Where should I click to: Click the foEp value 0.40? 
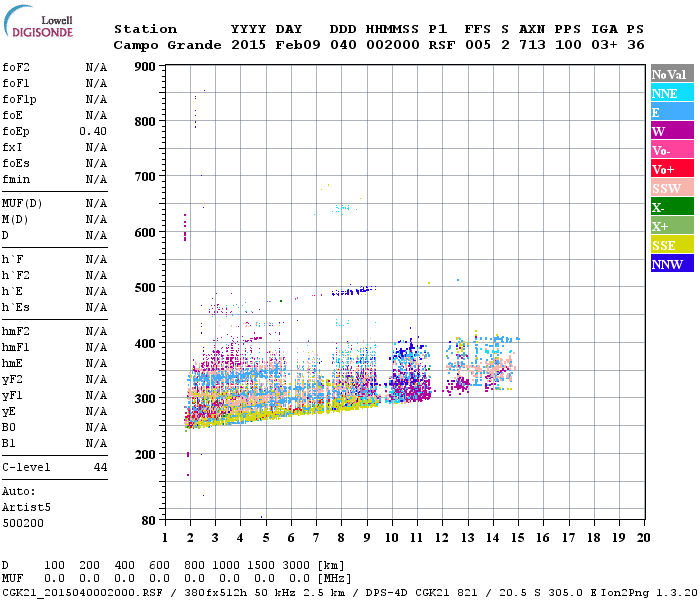click(93, 131)
